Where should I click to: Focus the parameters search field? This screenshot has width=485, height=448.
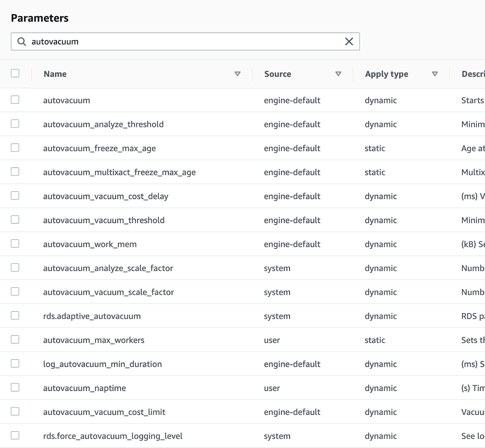pos(185,42)
